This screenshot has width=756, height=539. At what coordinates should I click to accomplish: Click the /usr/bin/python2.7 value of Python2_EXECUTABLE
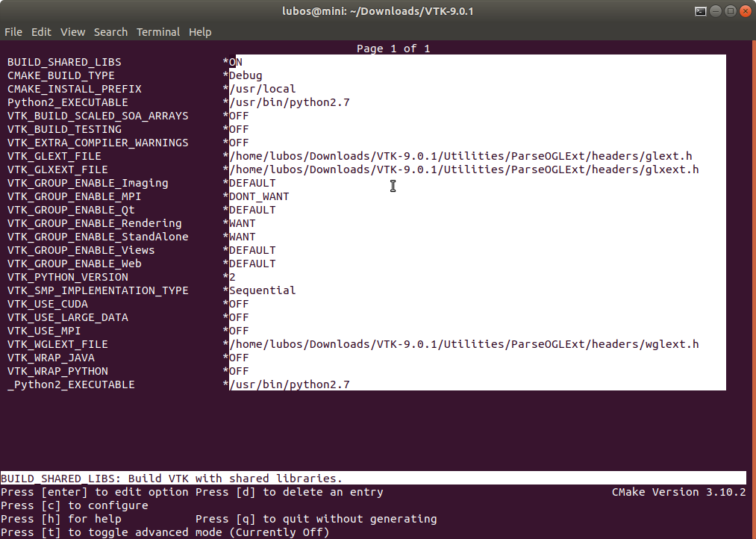(x=290, y=103)
